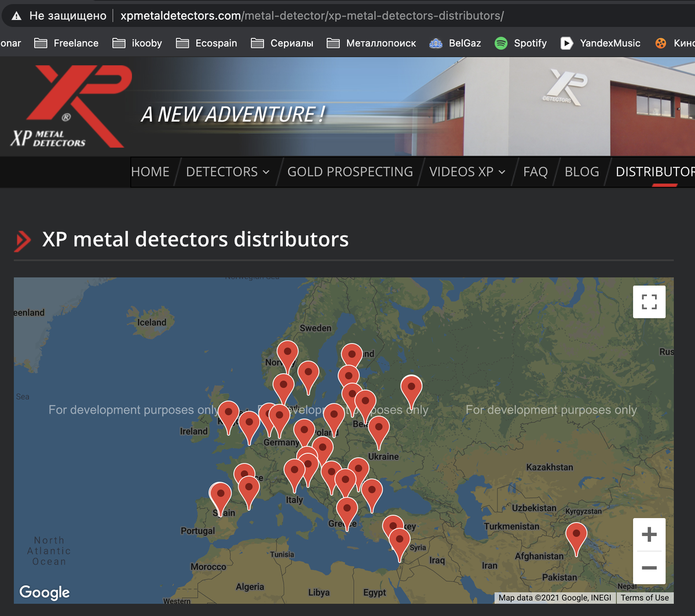The image size is (695, 616).
Task: Click the Google logo on the map
Action: (x=45, y=592)
